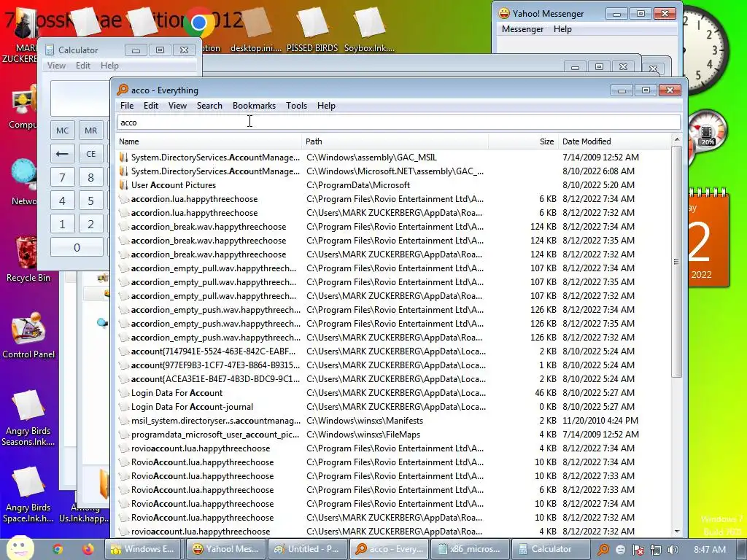Click the vertical scrollbar thumb in results

(x=676, y=262)
